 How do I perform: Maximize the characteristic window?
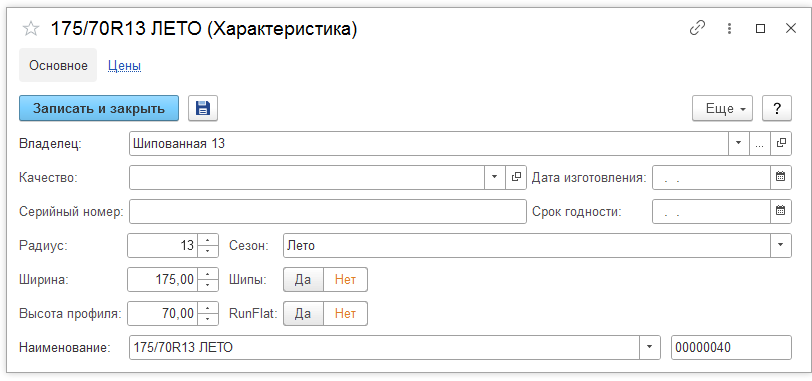coord(760,28)
